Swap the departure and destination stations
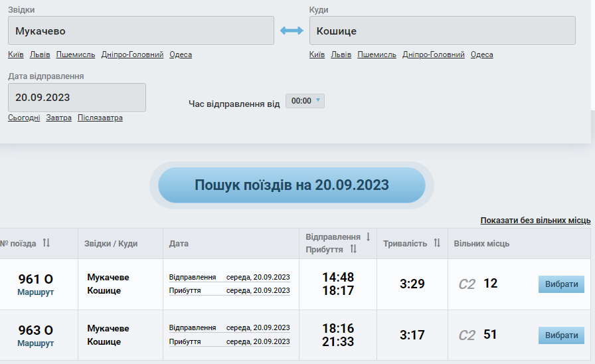This screenshot has height=364, width=595. [292, 31]
